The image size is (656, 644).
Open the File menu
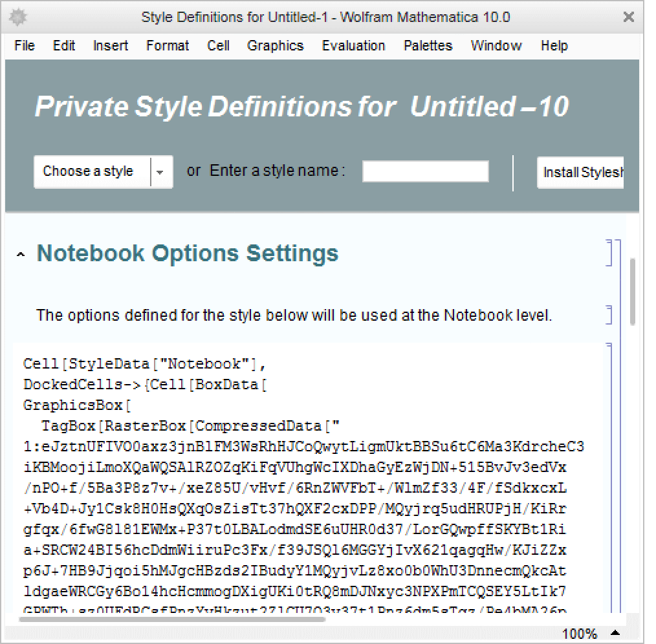pyautogui.click(x=25, y=46)
